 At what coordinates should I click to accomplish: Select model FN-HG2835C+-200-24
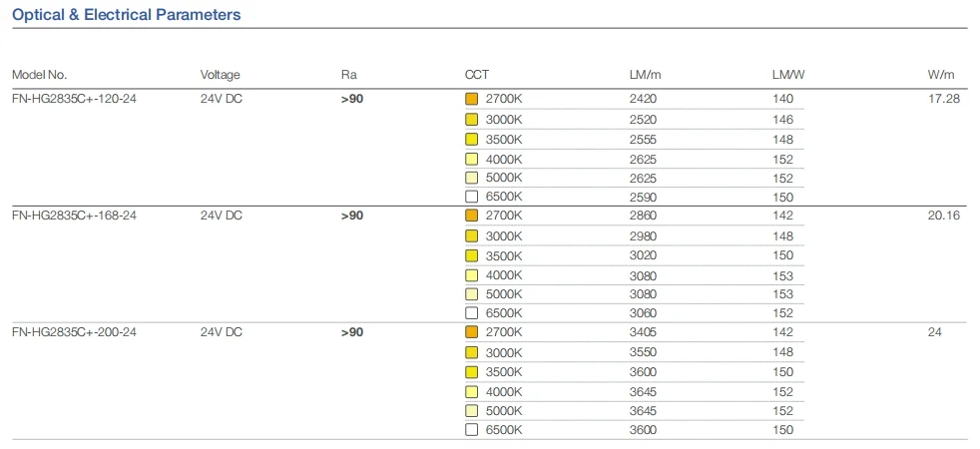tap(74, 332)
